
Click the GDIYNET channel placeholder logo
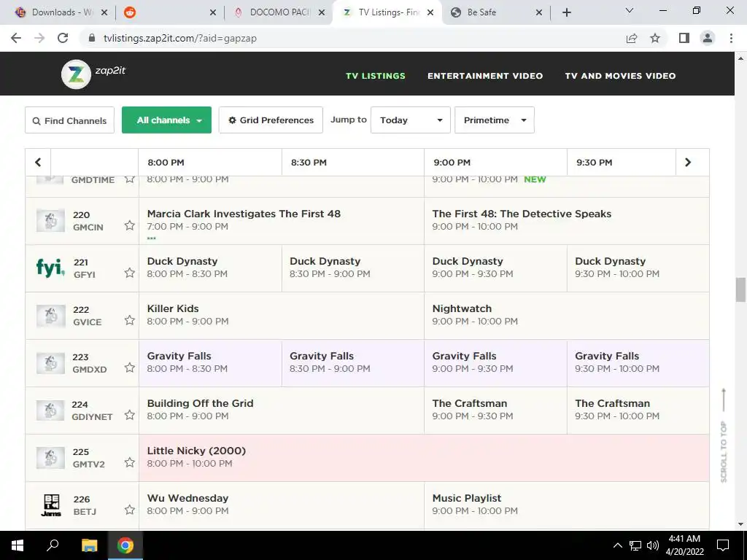tap(50, 410)
